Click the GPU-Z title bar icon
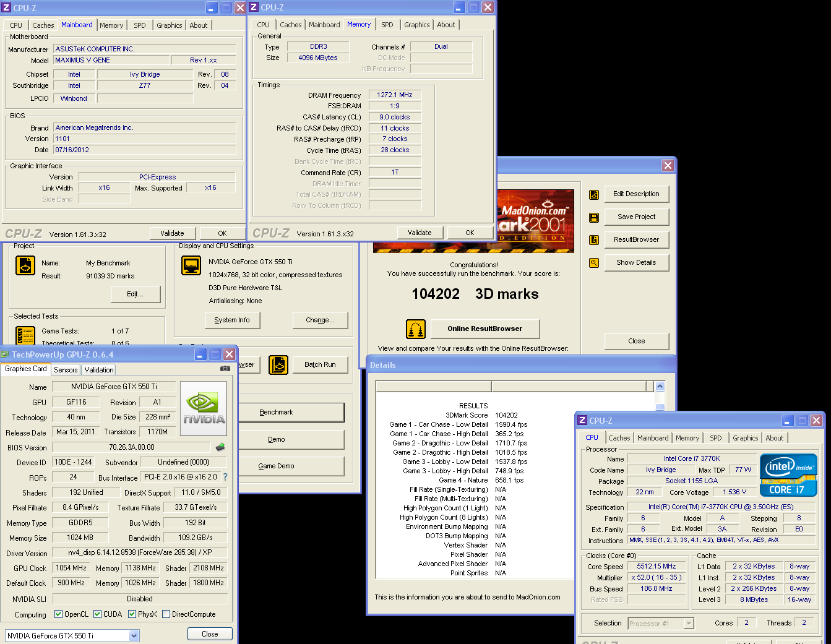This screenshot has width=831, height=644. coord(5,354)
